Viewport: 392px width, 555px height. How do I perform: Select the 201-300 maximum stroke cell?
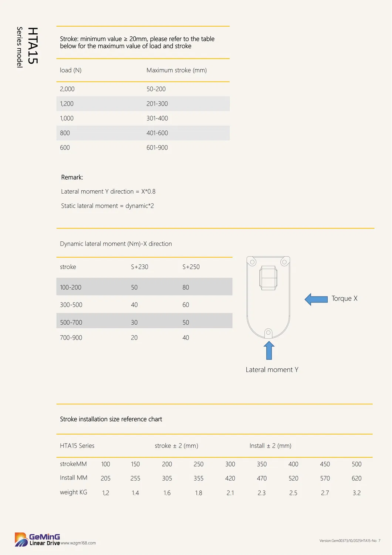(157, 104)
